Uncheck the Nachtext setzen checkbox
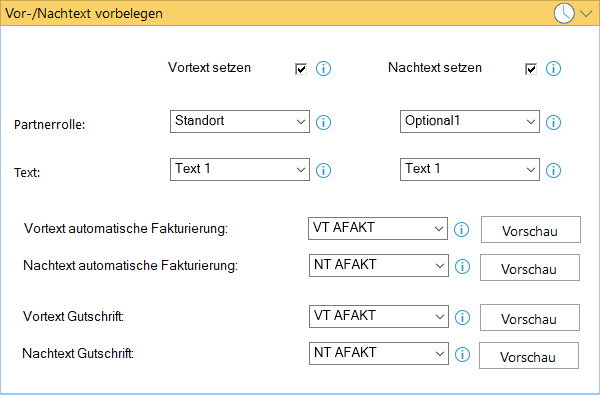The image size is (600, 395). [531, 69]
